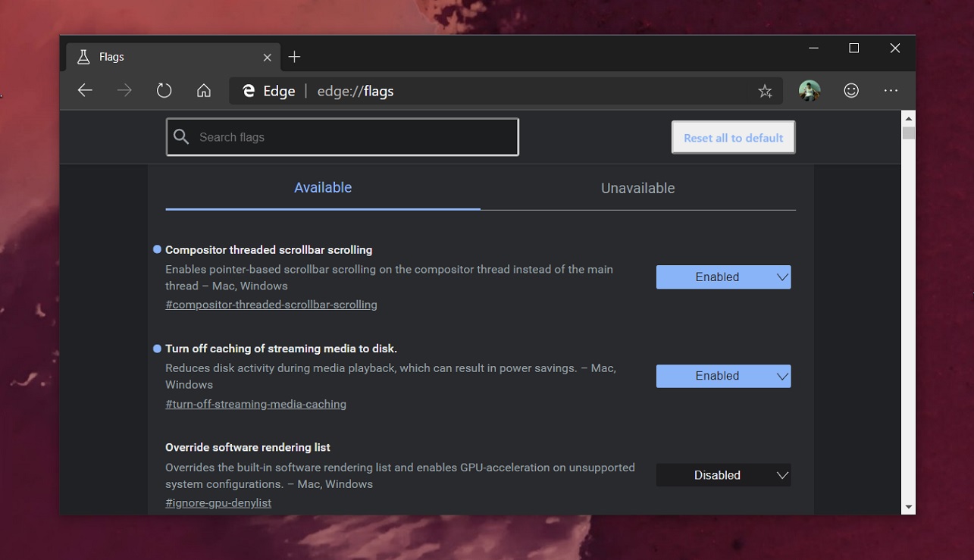Add this page to favorites star
974x560 pixels.
tap(765, 91)
